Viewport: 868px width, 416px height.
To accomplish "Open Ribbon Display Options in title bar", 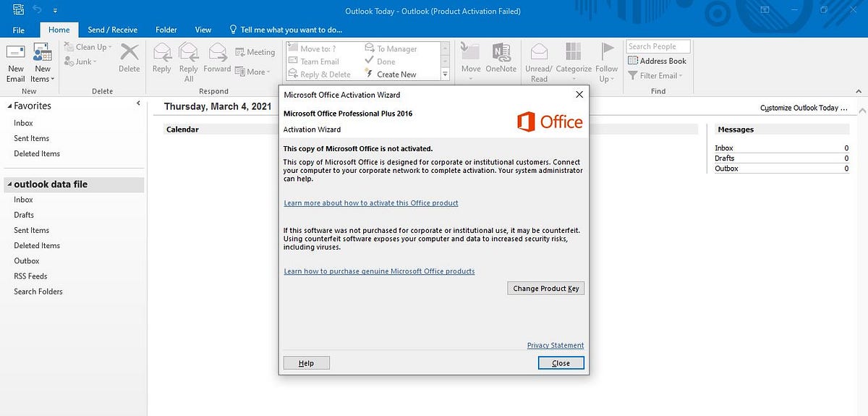I will click(766, 11).
